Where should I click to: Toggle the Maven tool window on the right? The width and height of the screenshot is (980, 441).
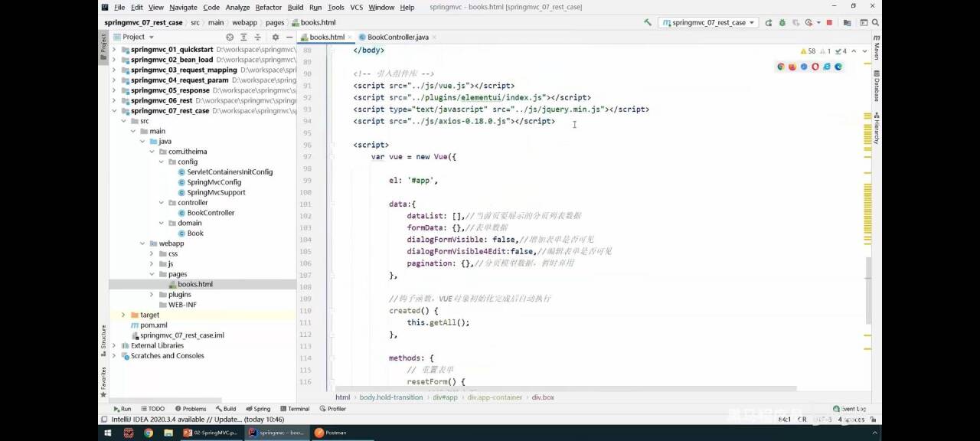876,47
